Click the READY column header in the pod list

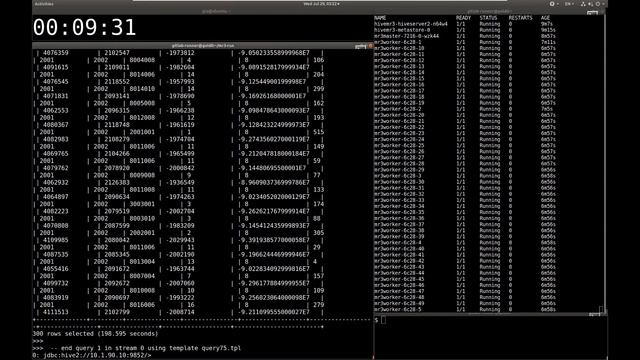click(463, 18)
